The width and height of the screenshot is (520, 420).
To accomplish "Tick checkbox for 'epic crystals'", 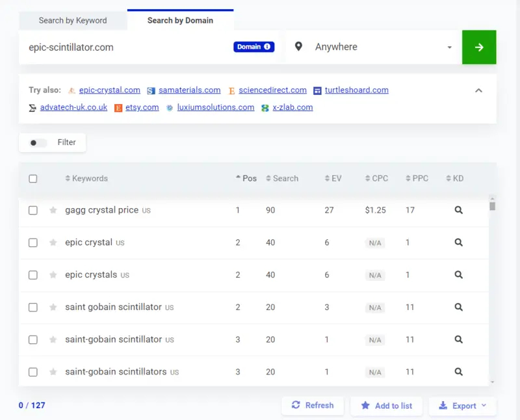I will coord(33,275).
